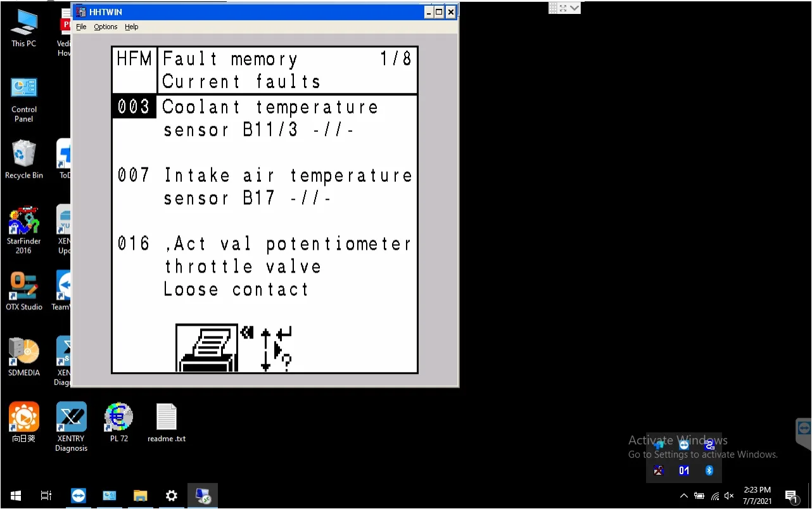Click the "Intake air temperature" fault text
Viewport: 812px width, 509px height.
point(288,175)
